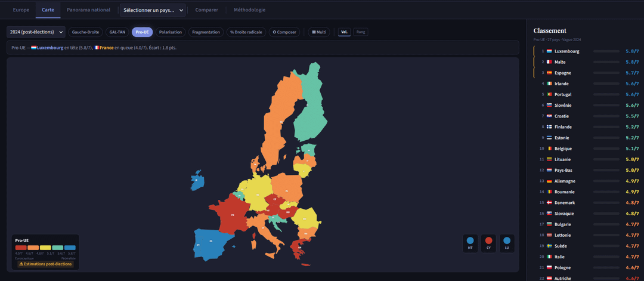Click the blue swatch in Pro-UE legend
The image size is (644, 281).
[70, 247]
